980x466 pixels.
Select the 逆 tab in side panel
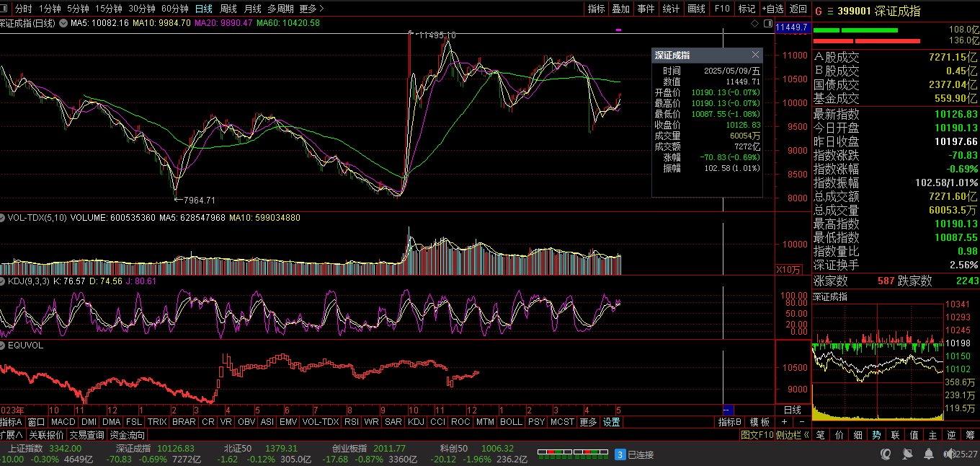(950, 435)
